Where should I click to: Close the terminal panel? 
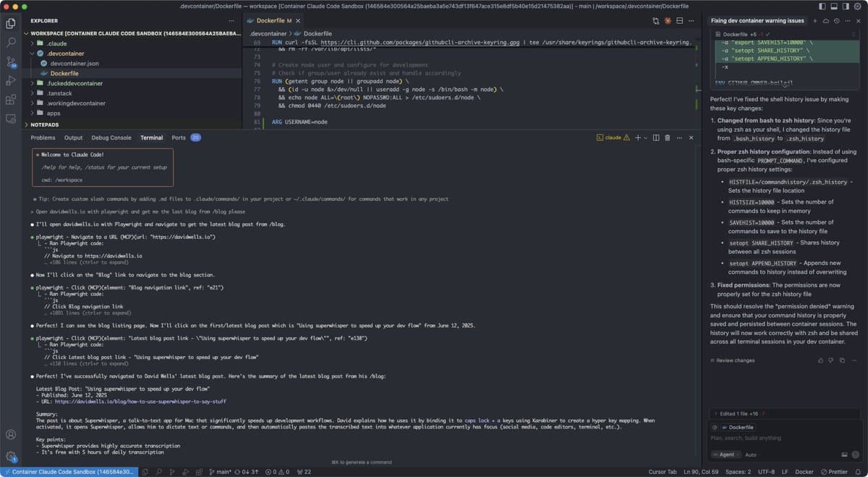click(x=692, y=138)
